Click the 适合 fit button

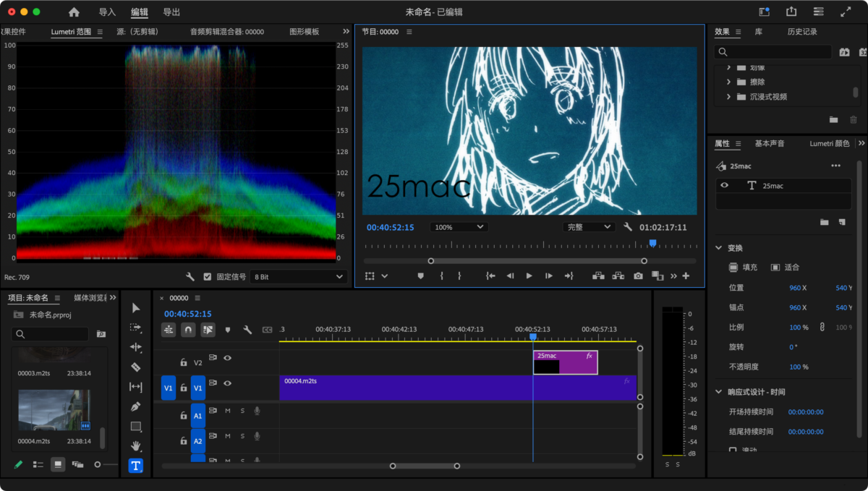pyautogui.click(x=785, y=268)
